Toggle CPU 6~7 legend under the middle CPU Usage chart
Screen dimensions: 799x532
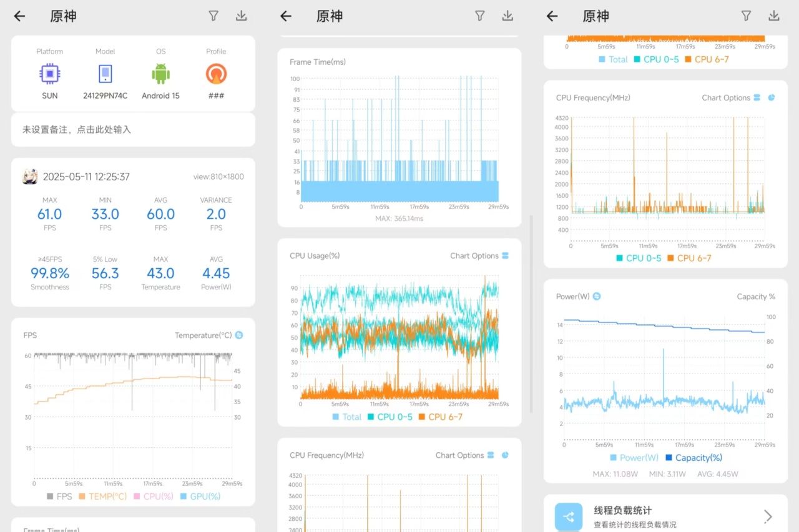440,417
